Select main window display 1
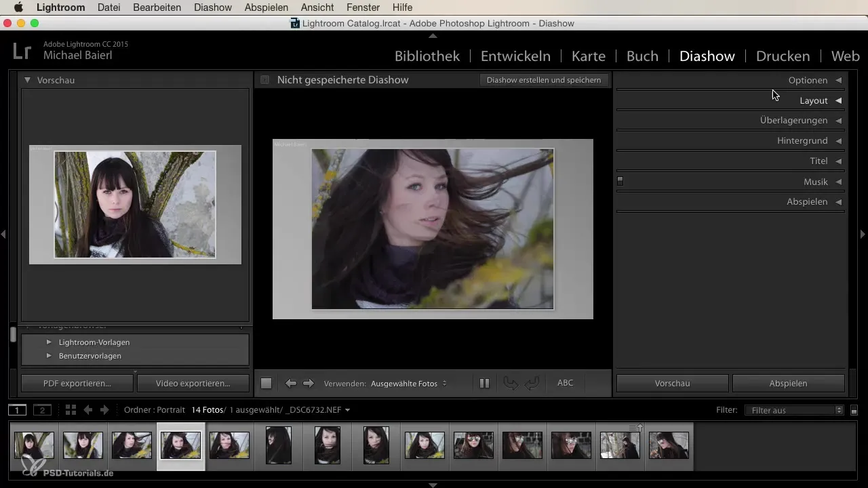This screenshot has height=488, width=868. click(x=18, y=410)
